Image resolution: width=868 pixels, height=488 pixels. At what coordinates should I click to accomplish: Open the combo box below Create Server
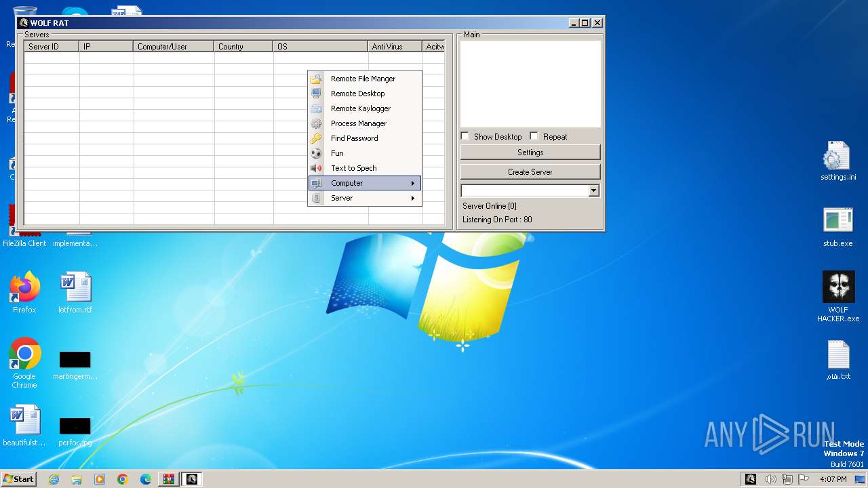pyautogui.click(x=594, y=191)
